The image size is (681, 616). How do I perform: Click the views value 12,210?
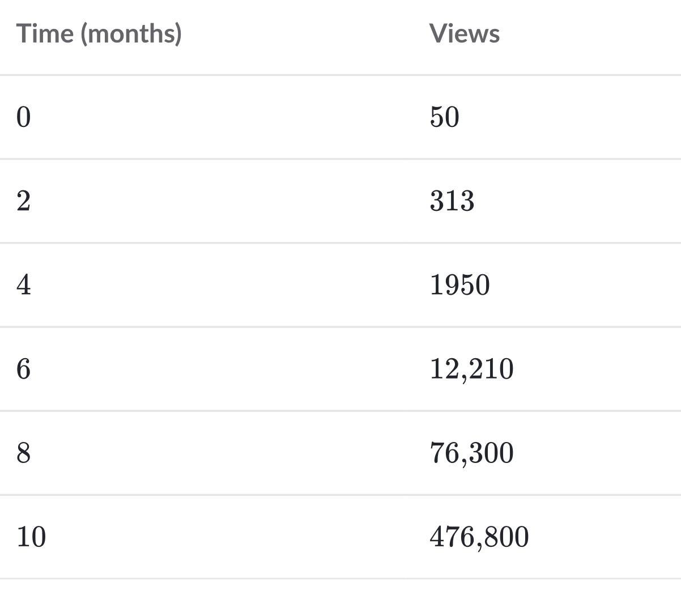[x=472, y=369]
